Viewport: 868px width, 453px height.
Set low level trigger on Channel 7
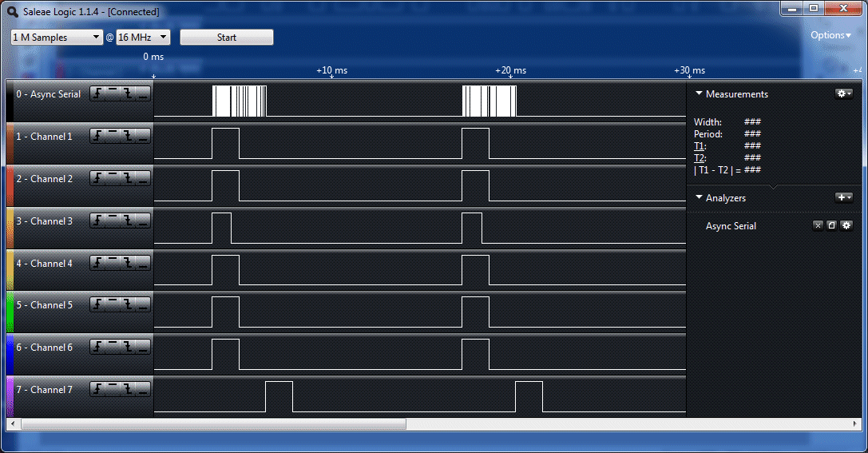pyautogui.click(x=142, y=390)
